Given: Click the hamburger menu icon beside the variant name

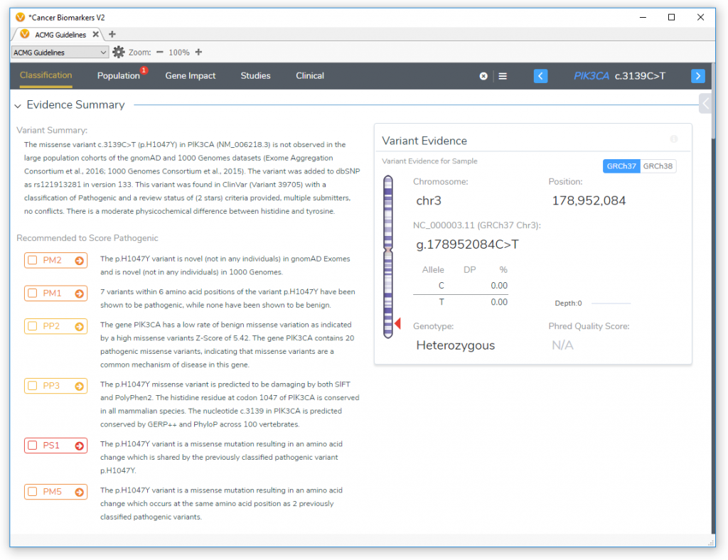Looking at the screenshot, I should point(503,76).
